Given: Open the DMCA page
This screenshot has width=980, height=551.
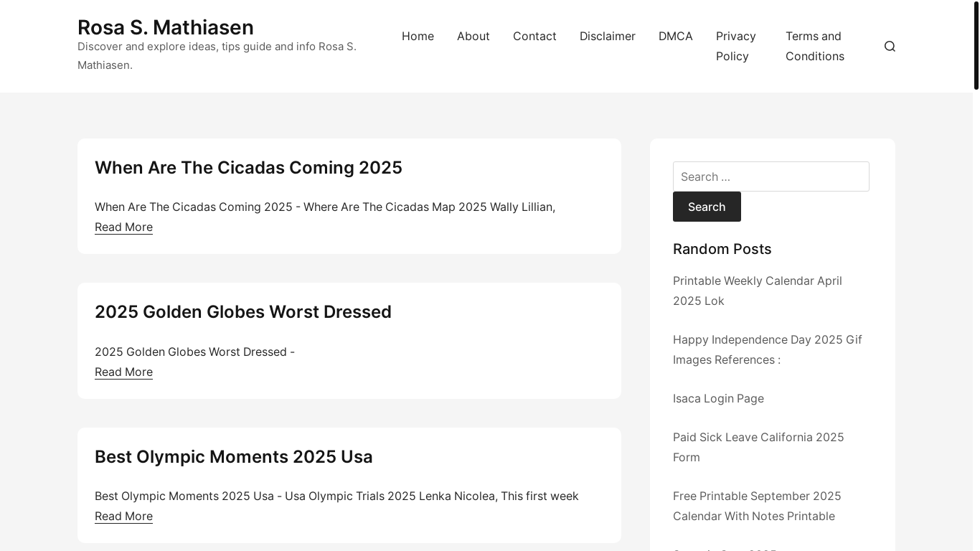Looking at the screenshot, I should tap(676, 36).
